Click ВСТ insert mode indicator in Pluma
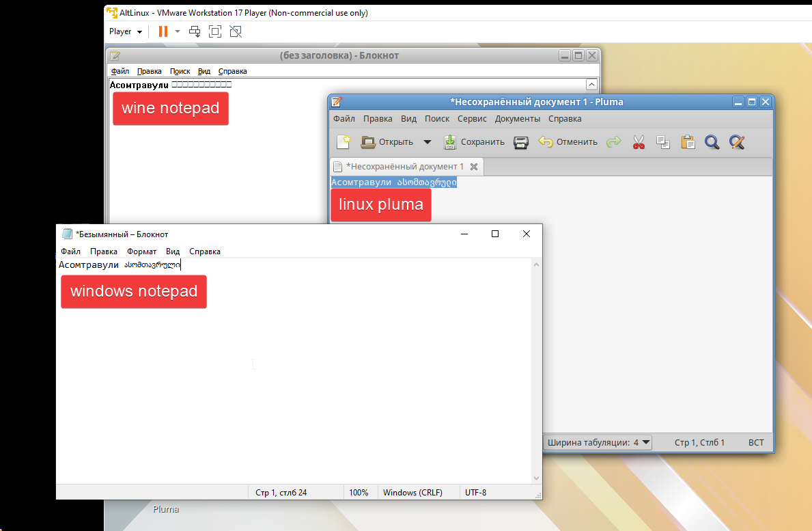Viewport: 812px width, 531px height. click(756, 442)
